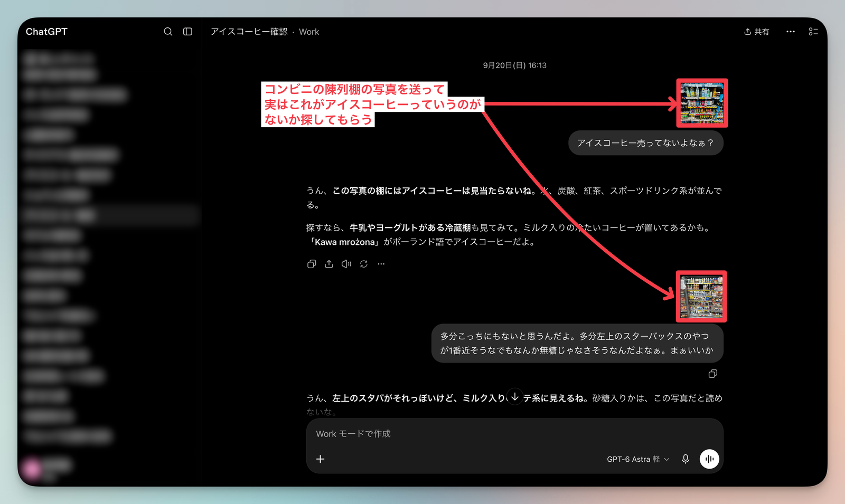Viewport: 845px width, 504px height.
Task: Click the message starting 多分こっちにもないと思うんだよ
Action: coord(577,343)
